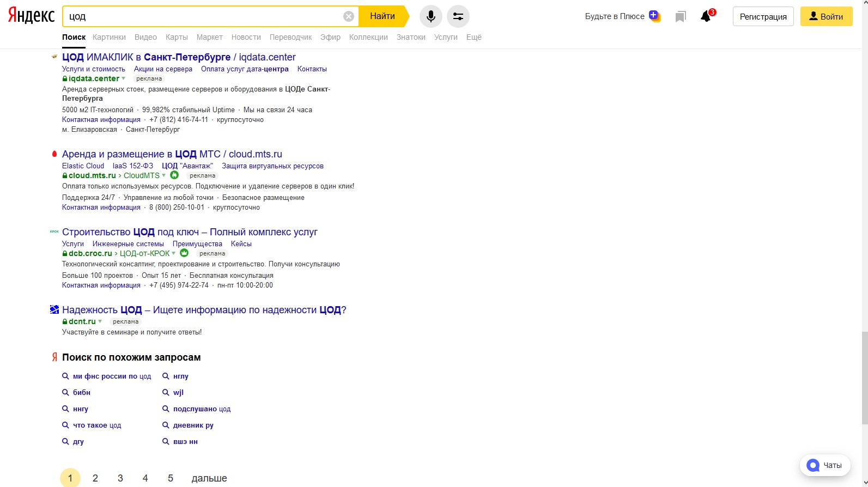This screenshot has width=868, height=487.
Task: Open 'Строительство ЦОД под ключ' result
Action: (x=190, y=232)
